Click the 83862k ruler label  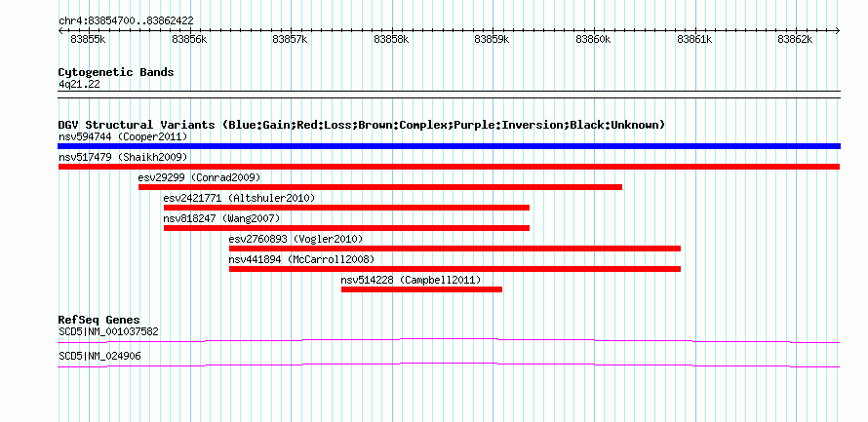[x=795, y=39]
